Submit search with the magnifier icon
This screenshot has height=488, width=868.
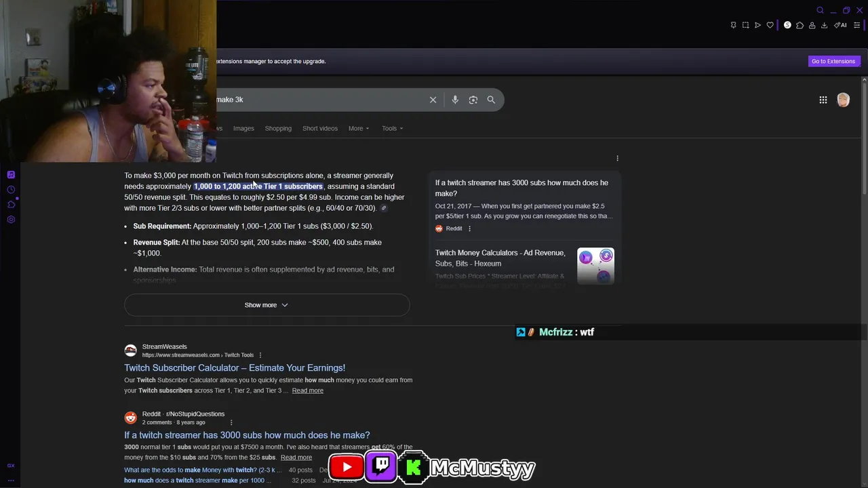tap(491, 100)
